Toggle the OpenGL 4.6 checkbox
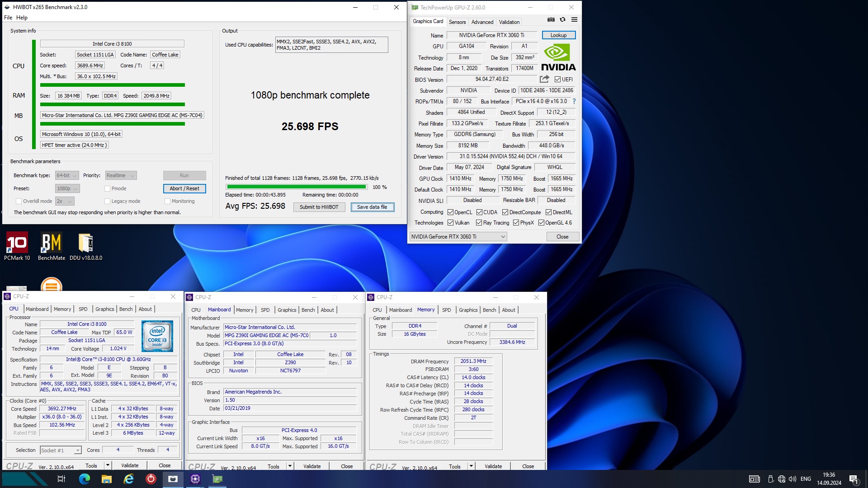This screenshot has width=868, height=488. click(541, 222)
